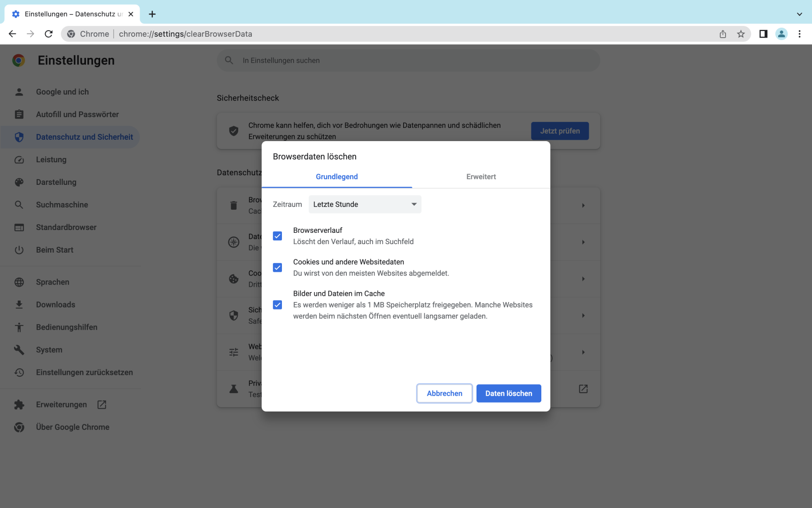812x508 pixels.
Task: Select the Leistung sidebar section
Action: tap(51, 159)
